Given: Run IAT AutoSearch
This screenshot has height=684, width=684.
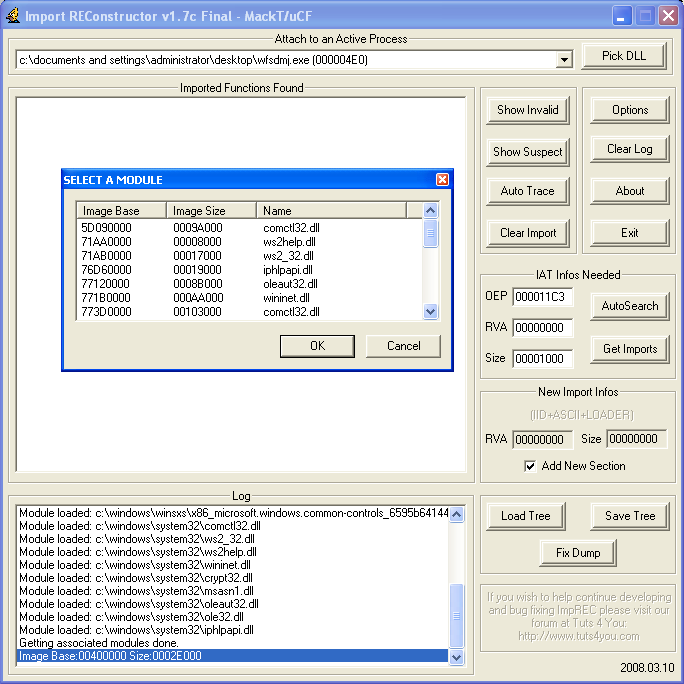Looking at the screenshot, I should pos(629,306).
